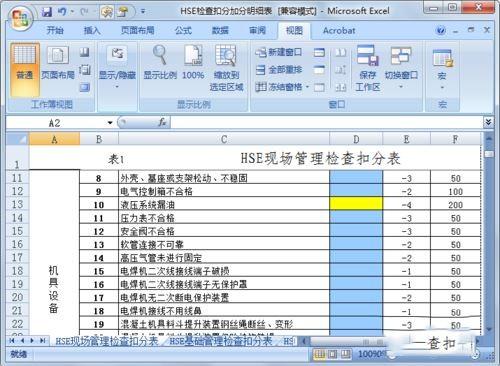Click the view side by side icon

pos(340,52)
